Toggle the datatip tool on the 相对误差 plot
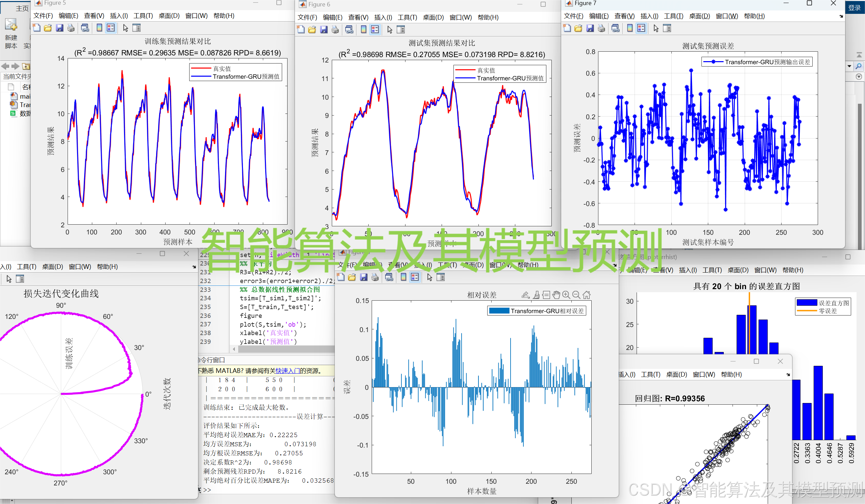 click(546, 295)
